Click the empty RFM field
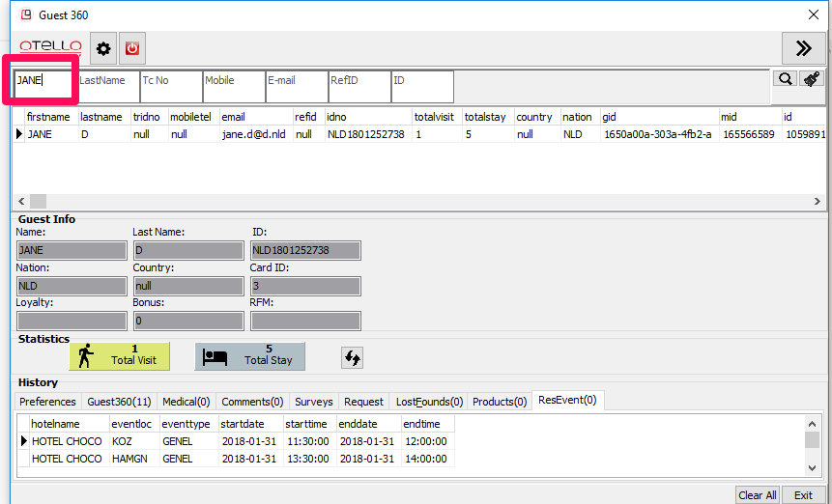 [x=305, y=322]
